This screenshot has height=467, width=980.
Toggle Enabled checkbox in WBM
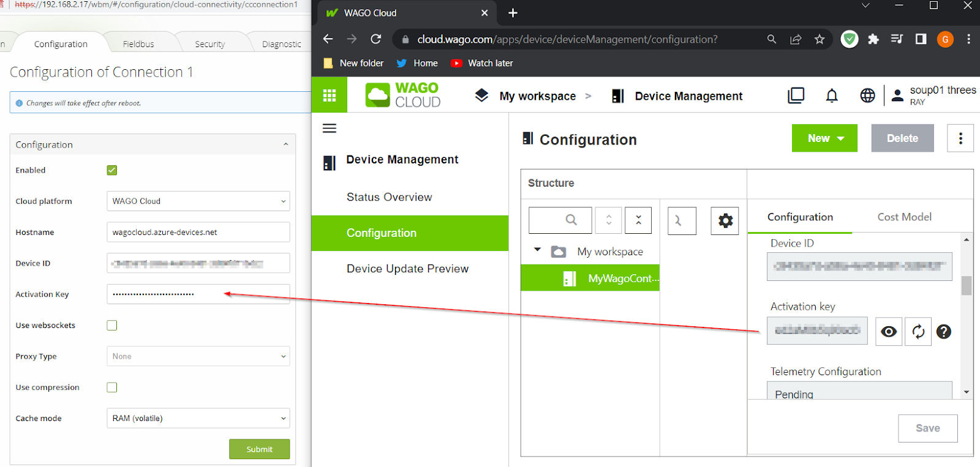click(111, 170)
